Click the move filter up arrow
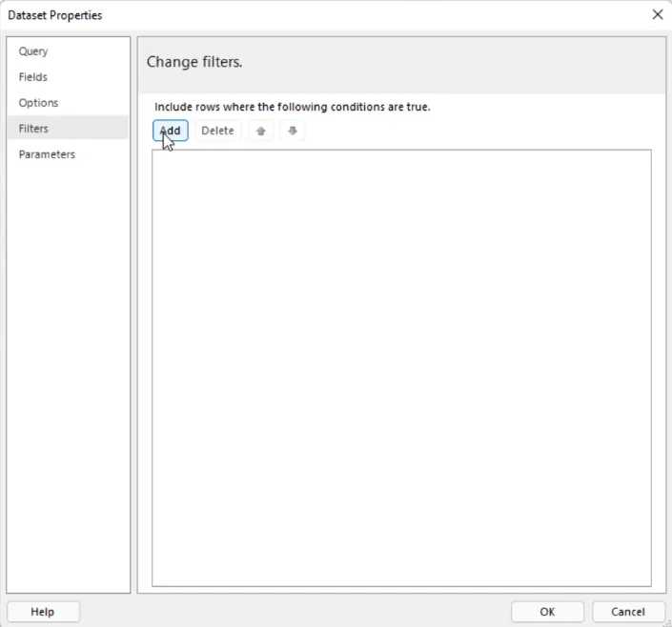This screenshot has height=627, width=672. tap(260, 131)
